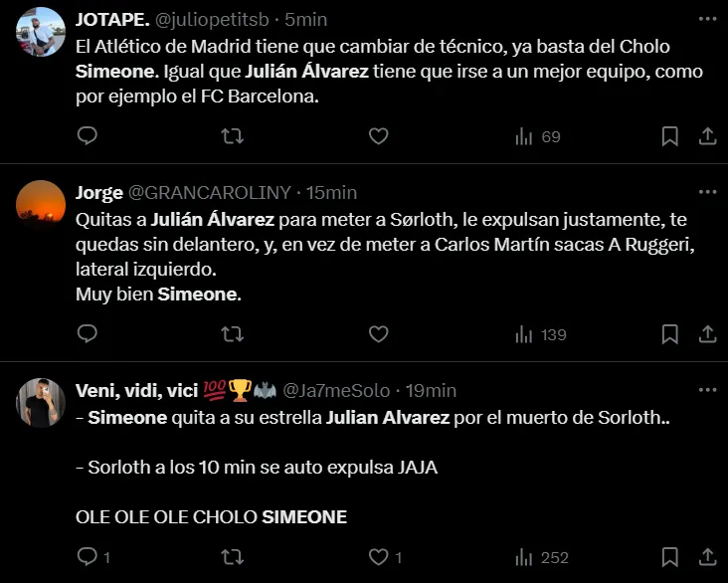Open the 19min timestamp link
The width and height of the screenshot is (728, 583).
(433, 391)
